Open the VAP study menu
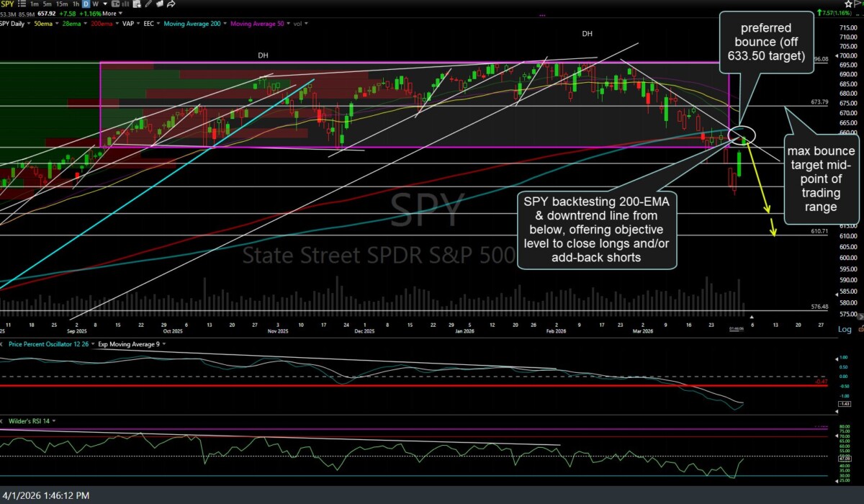Image resolution: width=864 pixels, height=504 pixels. pyautogui.click(x=138, y=24)
